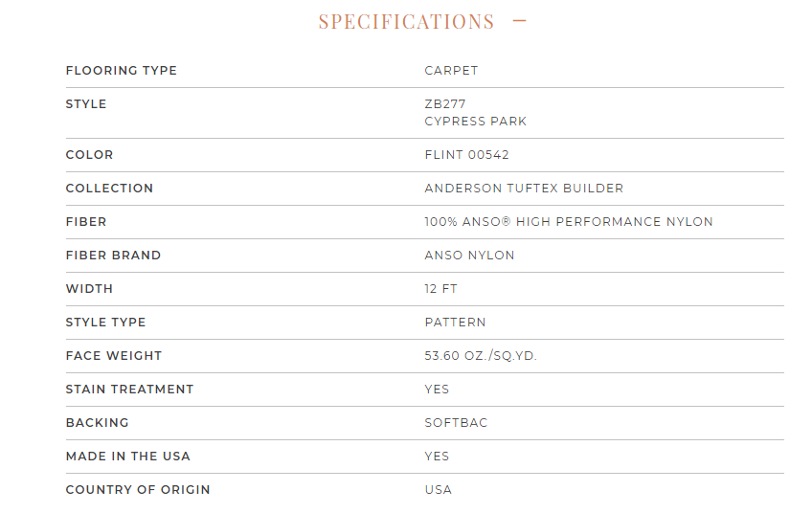The width and height of the screenshot is (812, 513).
Task: Click YES next to Made in the USA
Action: pos(437,457)
